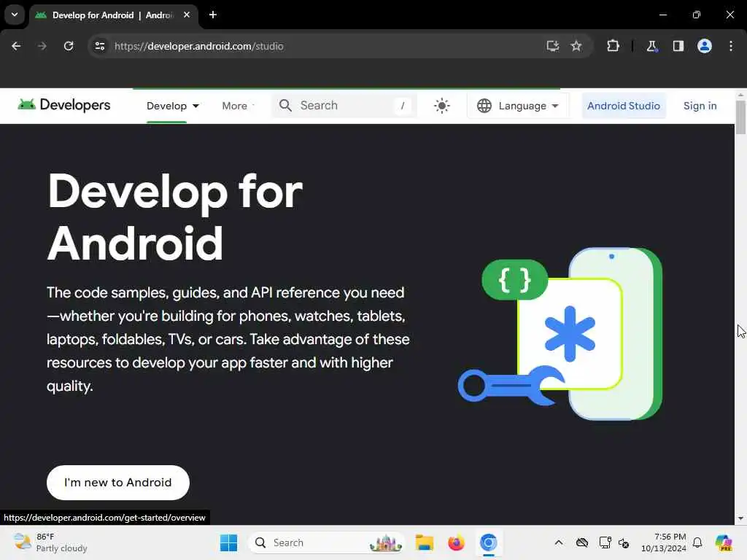Open Chrome three-dot menu

(x=731, y=46)
